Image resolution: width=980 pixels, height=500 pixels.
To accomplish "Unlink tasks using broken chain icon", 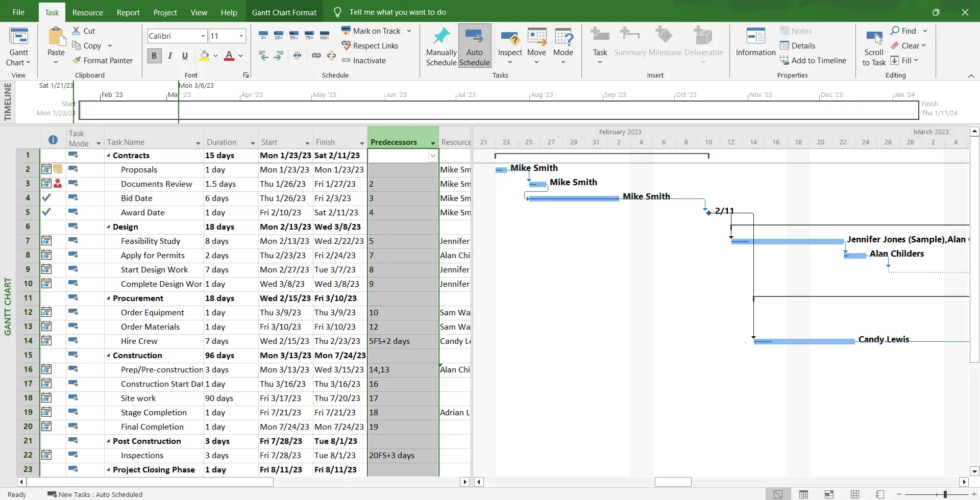I will [x=331, y=56].
